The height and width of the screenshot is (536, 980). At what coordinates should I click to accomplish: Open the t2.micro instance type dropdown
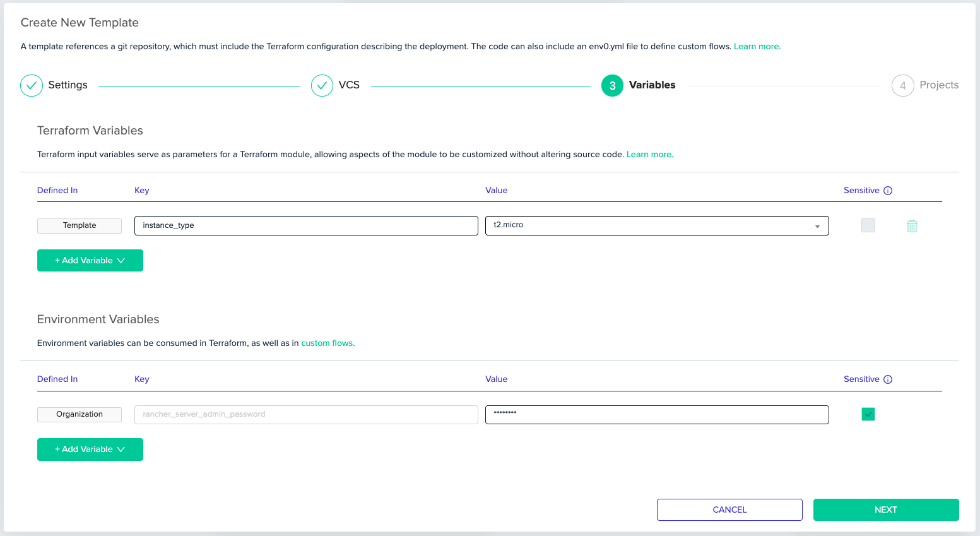[818, 225]
